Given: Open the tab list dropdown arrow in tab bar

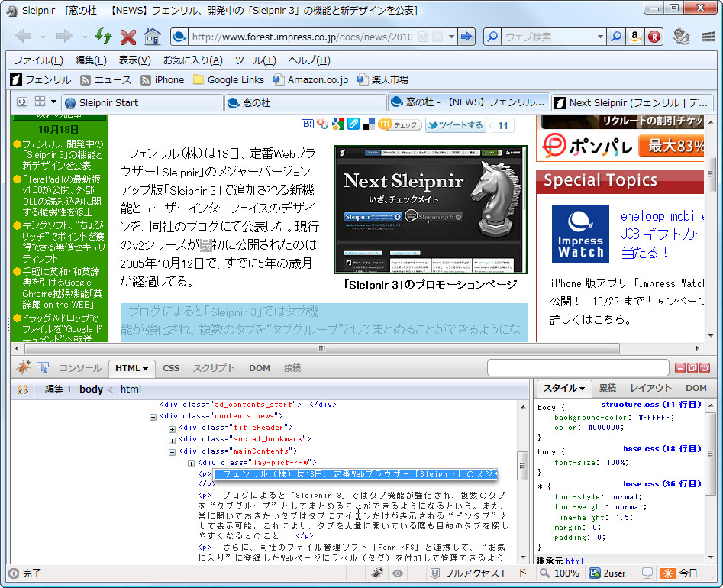Looking at the screenshot, I should pos(53,102).
